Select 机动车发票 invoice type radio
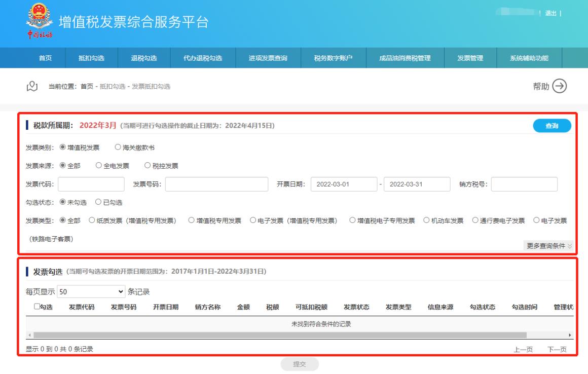The image size is (588, 374). pos(426,220)
